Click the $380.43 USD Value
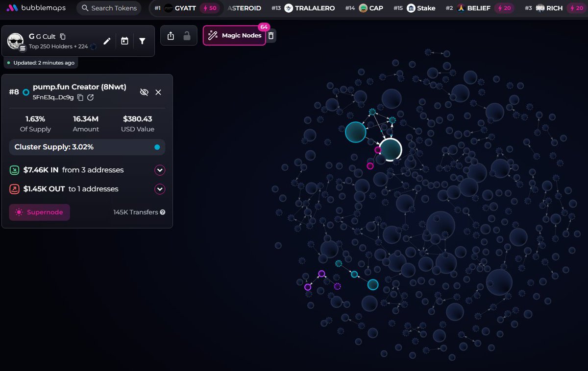This screenshot has height=371, width=588. (138, 119)
